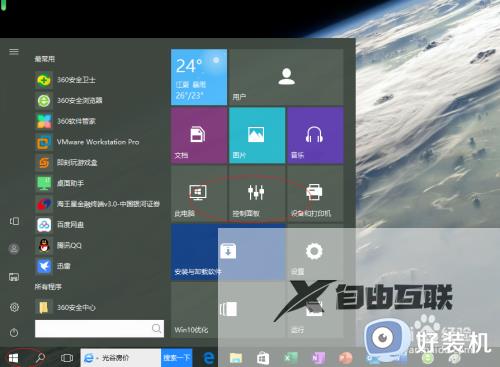Open Settings gear in the left rail
This screenshot has width=500, height=367.
[14, 307]
